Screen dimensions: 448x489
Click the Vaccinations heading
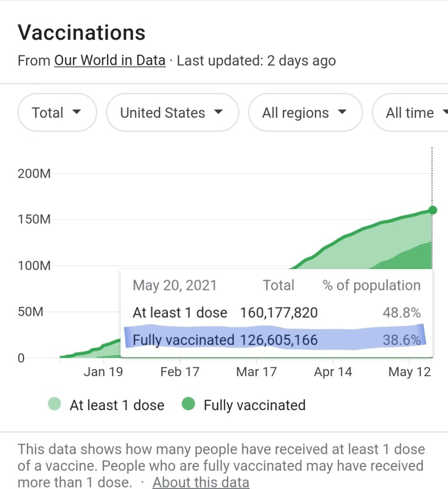[x=82, y=33]
